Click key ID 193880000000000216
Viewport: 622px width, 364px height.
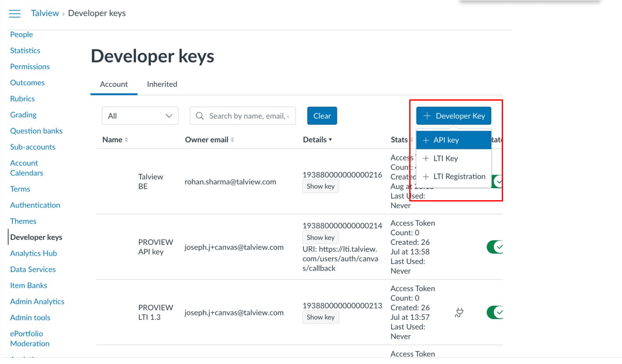pyautogui.click(x=342, y=175)
